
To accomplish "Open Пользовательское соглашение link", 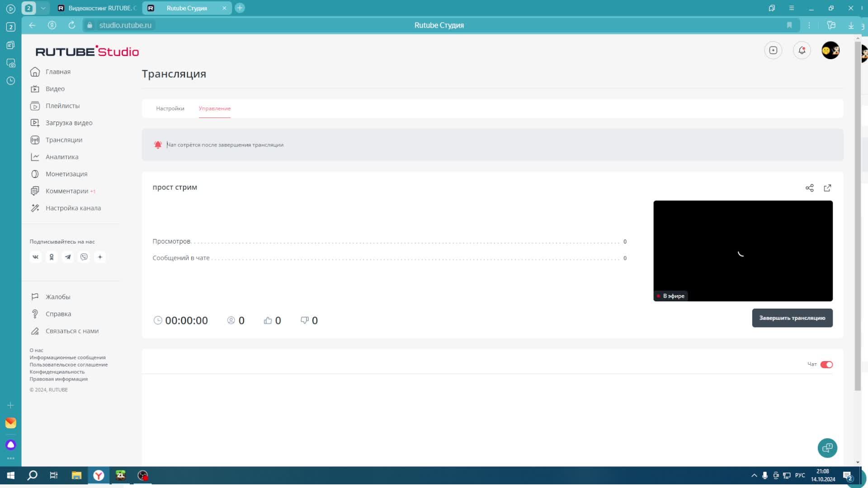I will pos(69,365).
